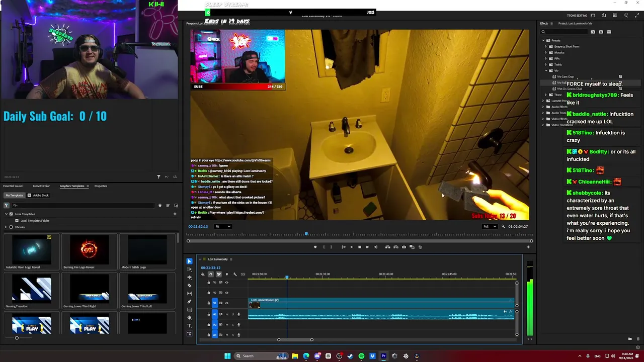Viewport: 644px width, 362px height.
Task: Select the Ripple Edit tool
Action: tap(189, 277)
